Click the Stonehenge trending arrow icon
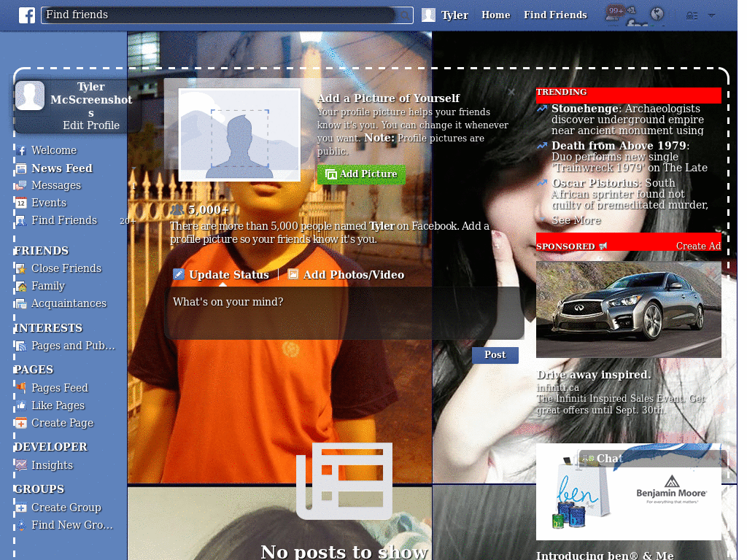The image size is (747, 560). coord(542,109)
